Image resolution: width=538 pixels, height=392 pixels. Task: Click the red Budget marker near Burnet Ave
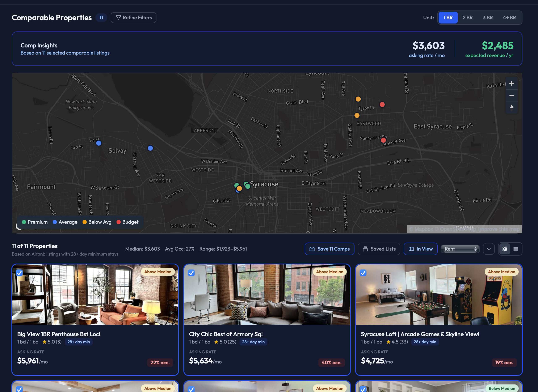point(383,140)
